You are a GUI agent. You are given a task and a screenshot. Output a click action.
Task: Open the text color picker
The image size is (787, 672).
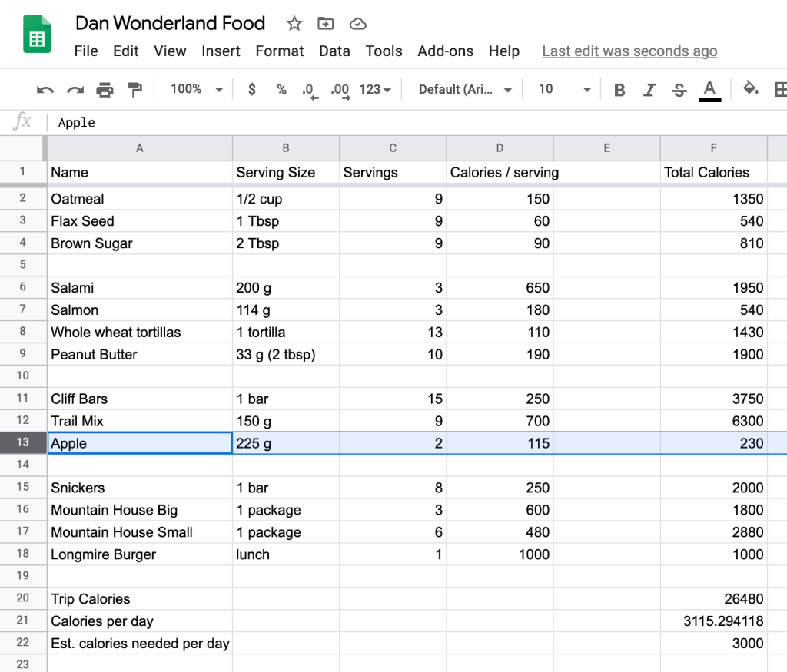pyautogui.click(x=709, y=90)
